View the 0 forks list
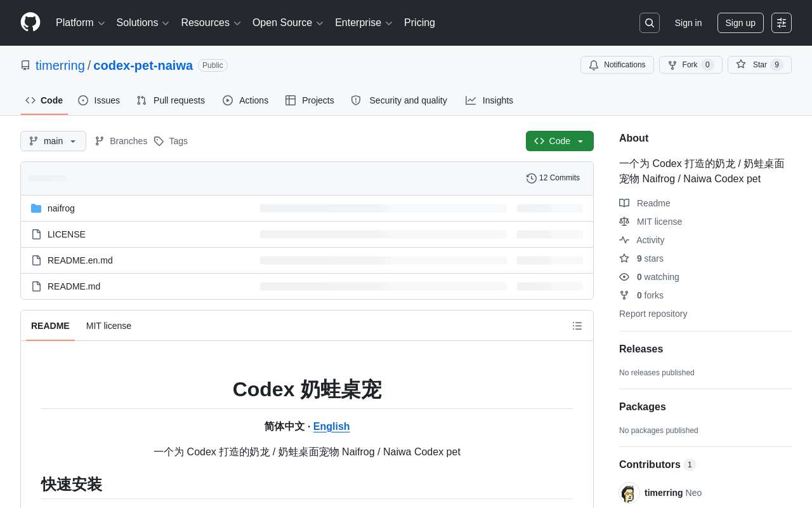The image size is (812, 508). coord(650,295)
